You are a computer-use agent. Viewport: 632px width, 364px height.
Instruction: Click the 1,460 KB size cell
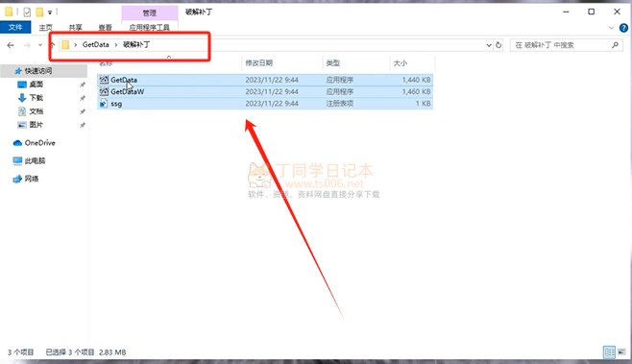(416, 91)
